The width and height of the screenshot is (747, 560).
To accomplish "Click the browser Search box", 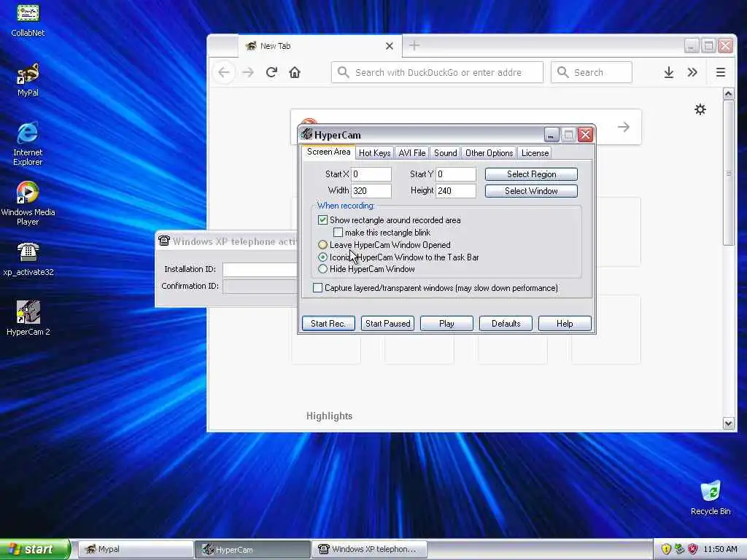I will pyautogui.click(x=591, y=72).
